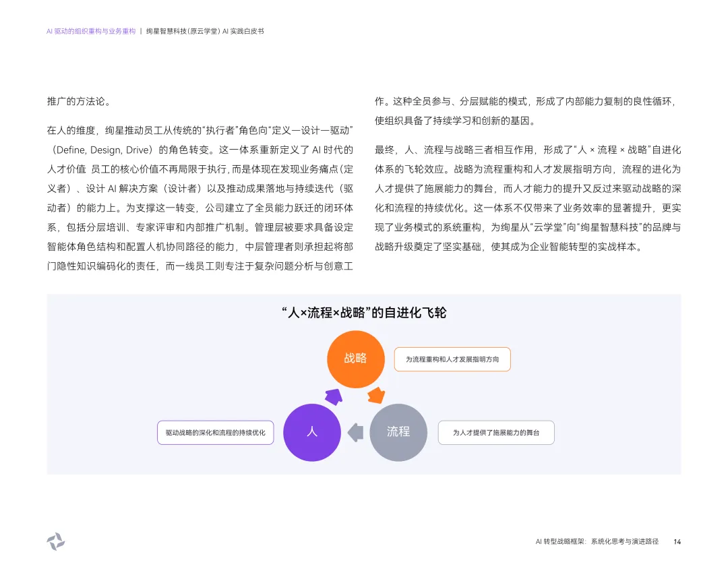Image resolution: width=728 pixels, height=577 pixels.
Task: Click paragraph line starting 最终，人、流程与战略
Action: click(x=528, y=150)
